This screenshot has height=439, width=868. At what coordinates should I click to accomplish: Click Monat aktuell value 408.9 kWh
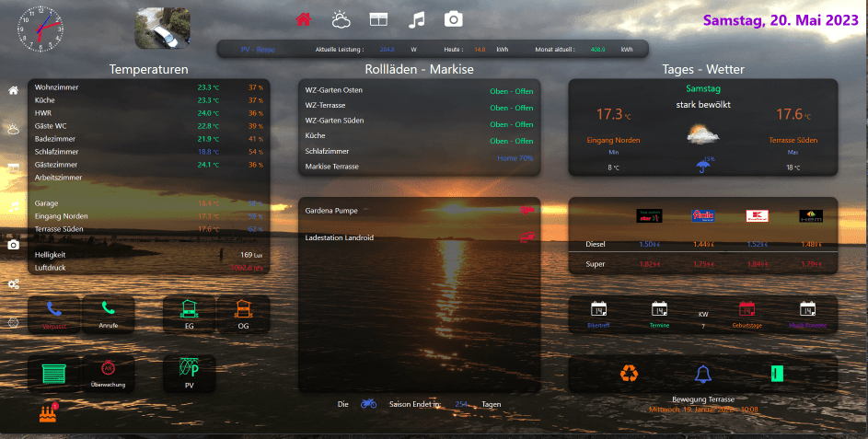pyautogui.click(x=598, y=50)
